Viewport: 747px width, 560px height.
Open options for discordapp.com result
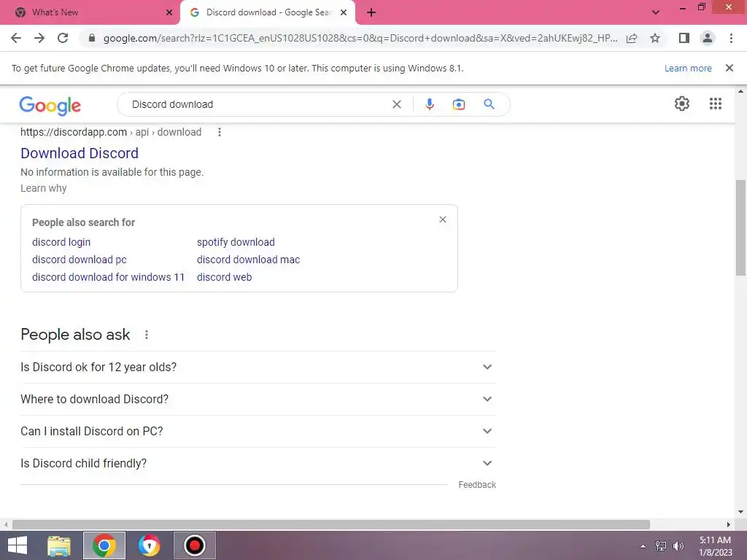(219, 132)
